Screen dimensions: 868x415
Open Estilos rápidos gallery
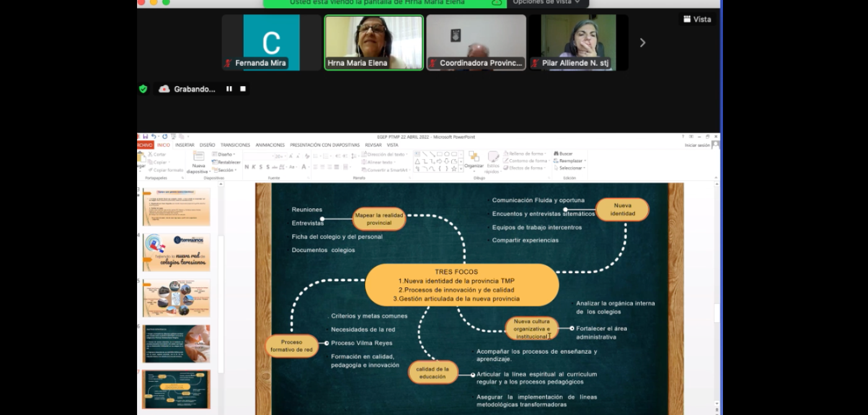click(494, 159)
